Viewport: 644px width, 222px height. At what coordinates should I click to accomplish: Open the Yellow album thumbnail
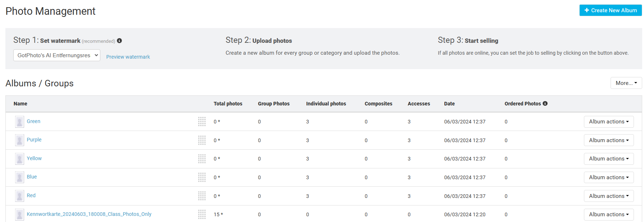pyautogui.click(x=19, y=159)
